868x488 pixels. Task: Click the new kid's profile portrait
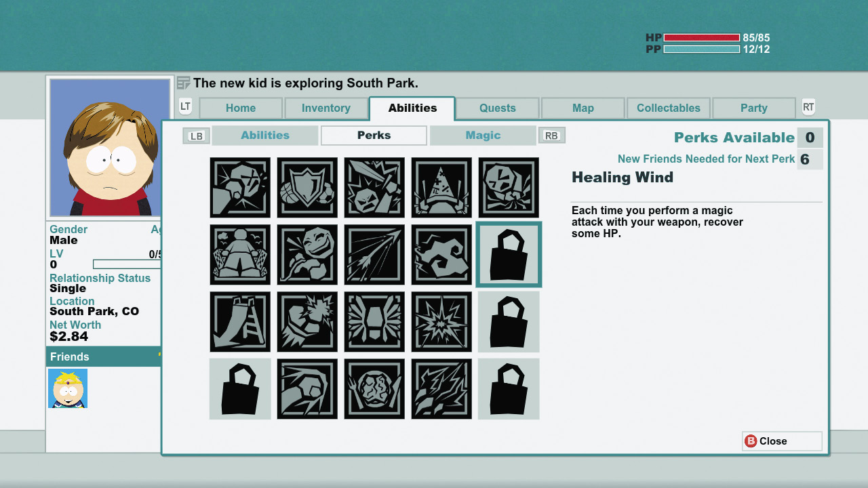[110, 147]
